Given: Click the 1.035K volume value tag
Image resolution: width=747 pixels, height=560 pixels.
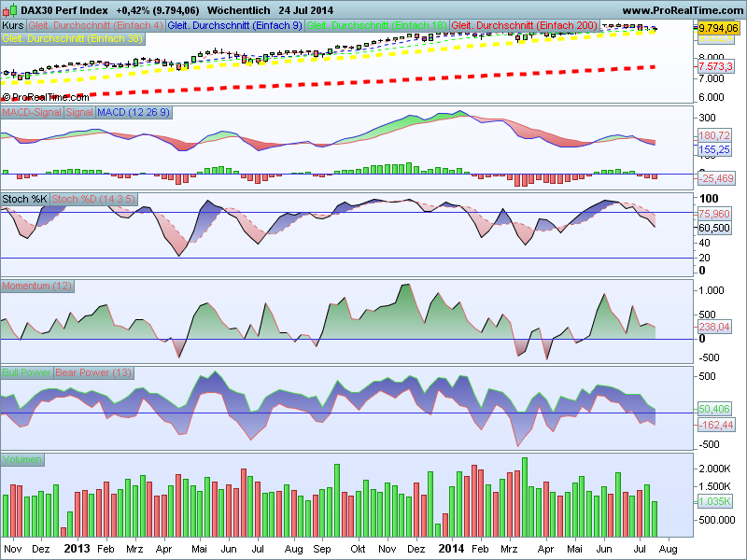Looking at the screenshot, I should 715,501.
